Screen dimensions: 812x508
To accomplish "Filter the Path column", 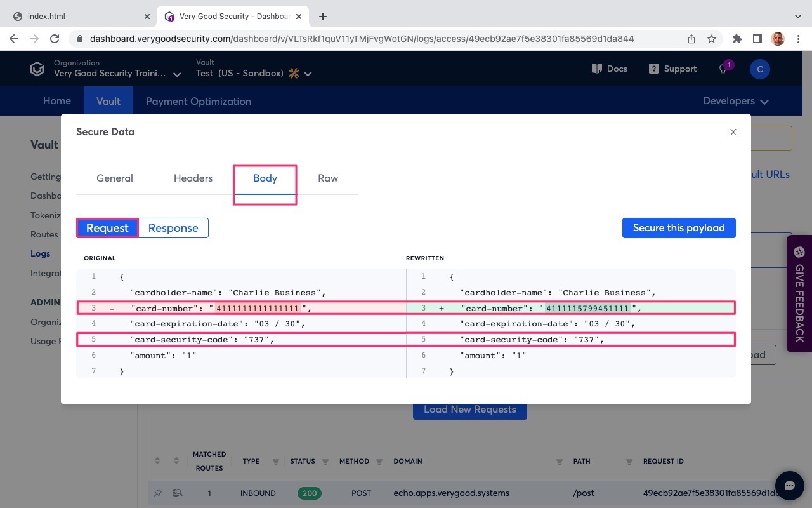I will [629, 462].
